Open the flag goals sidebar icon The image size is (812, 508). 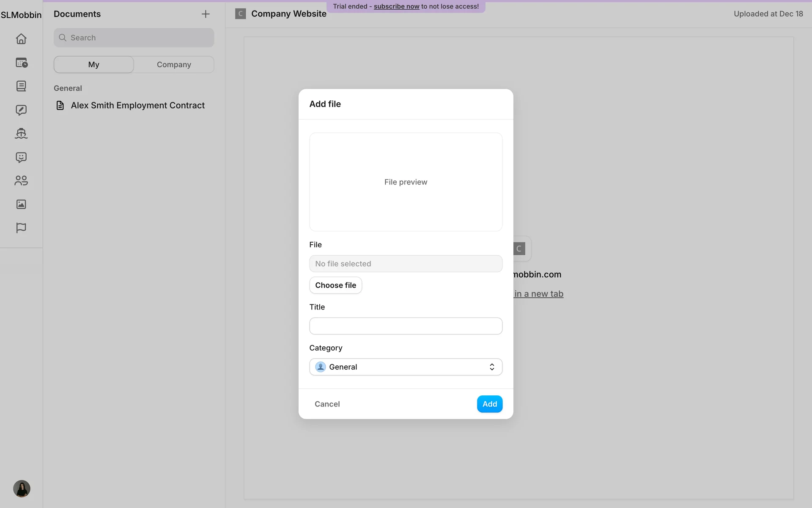pyautogui.click(x=21, y=228)
